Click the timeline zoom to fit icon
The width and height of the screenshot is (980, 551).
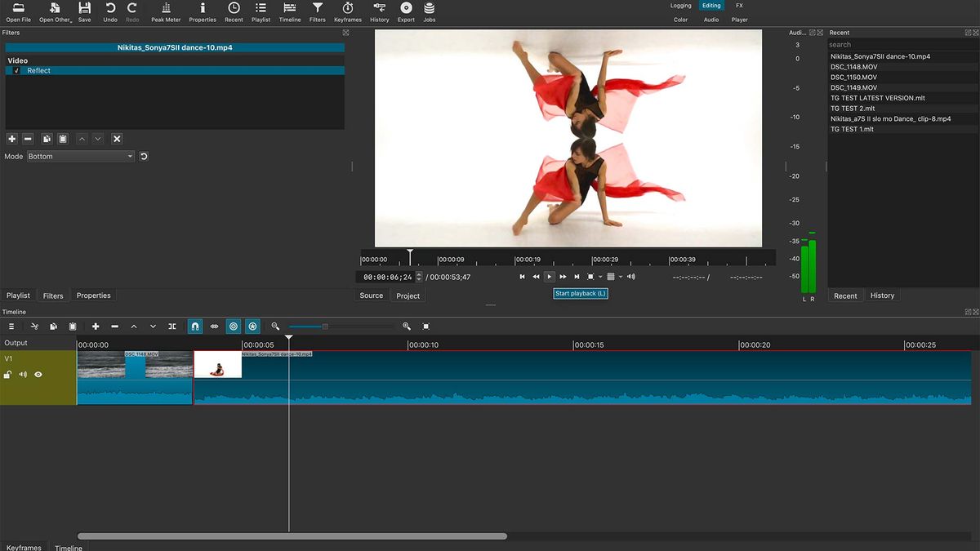click(425, 327)
